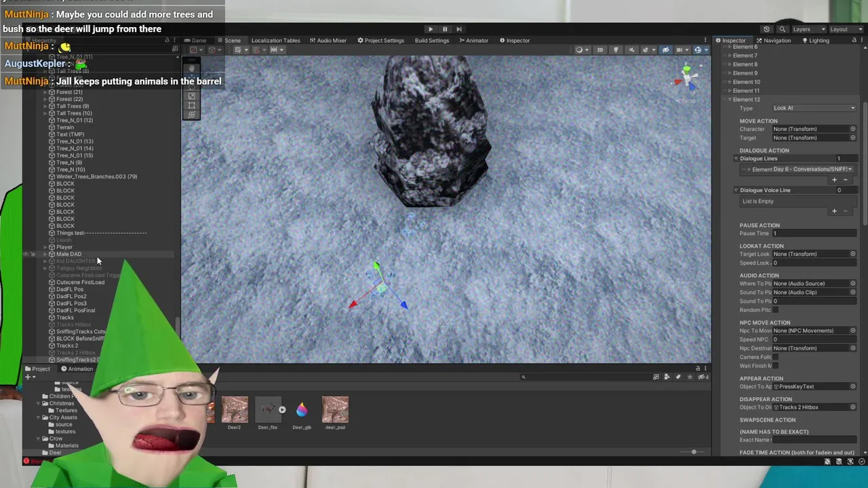Enable the Wait Finish checkbox
868x488 pixels.
click(x=776, y=366)
